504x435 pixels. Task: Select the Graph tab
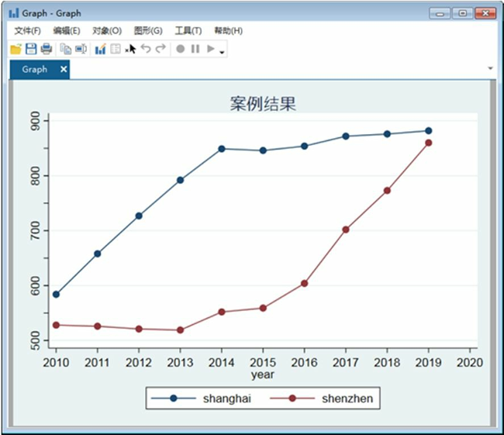(x=35, y=69)
